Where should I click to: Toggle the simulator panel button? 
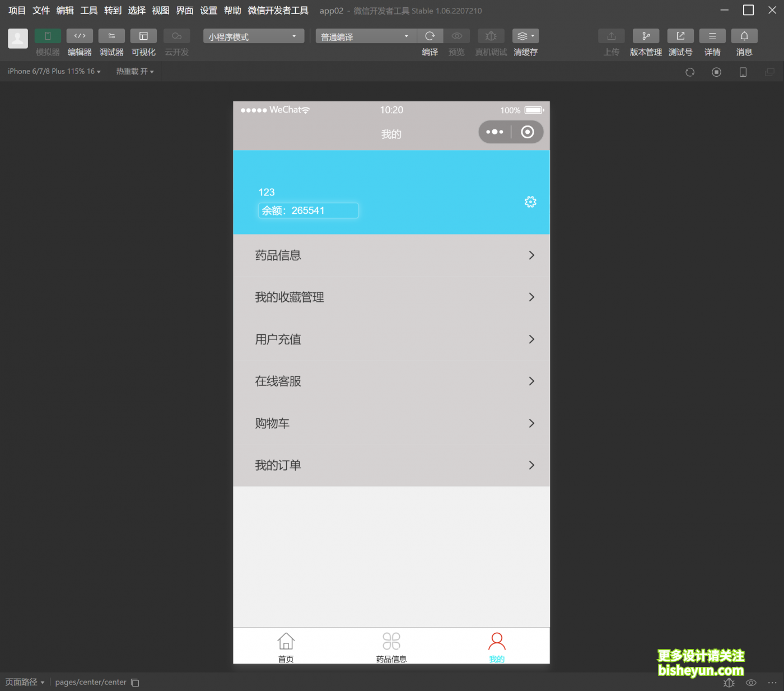click(48, 36)
